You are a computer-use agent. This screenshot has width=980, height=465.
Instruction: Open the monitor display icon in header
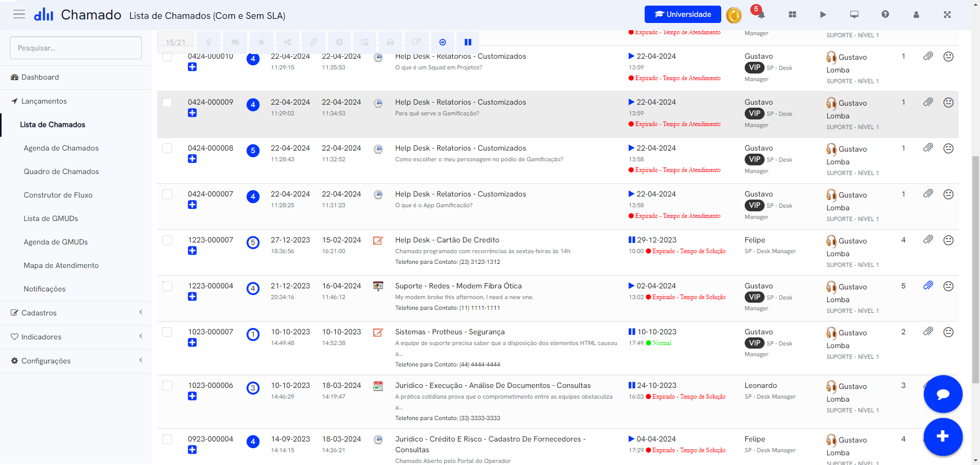[854, 14]
